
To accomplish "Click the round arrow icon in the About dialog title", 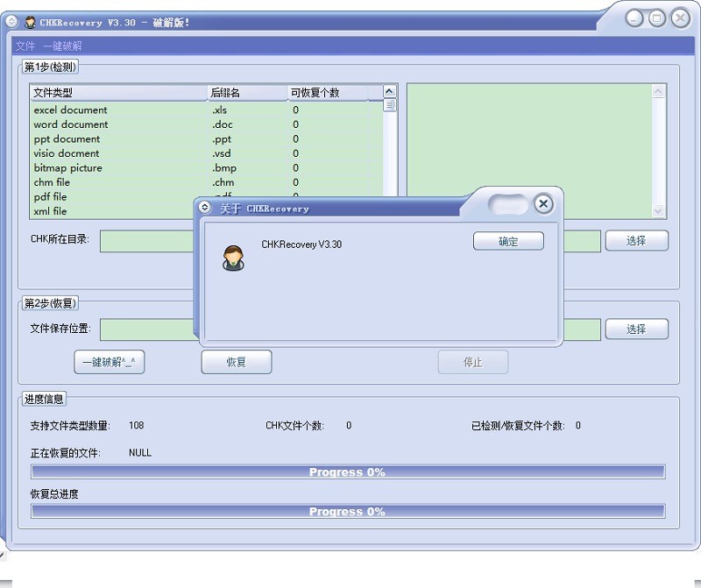I will pyautogui.click(x=205, y=207).
